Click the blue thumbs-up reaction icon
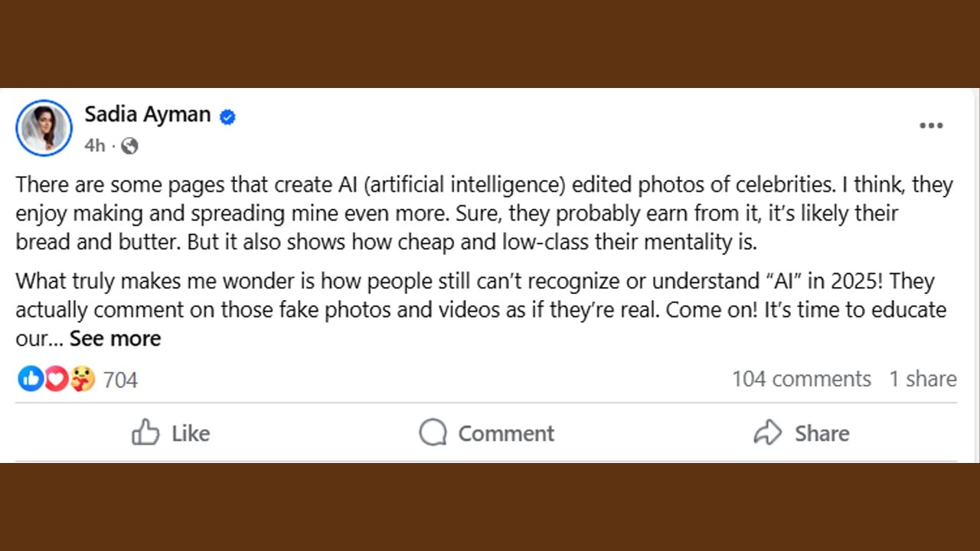 coord(31,378)
